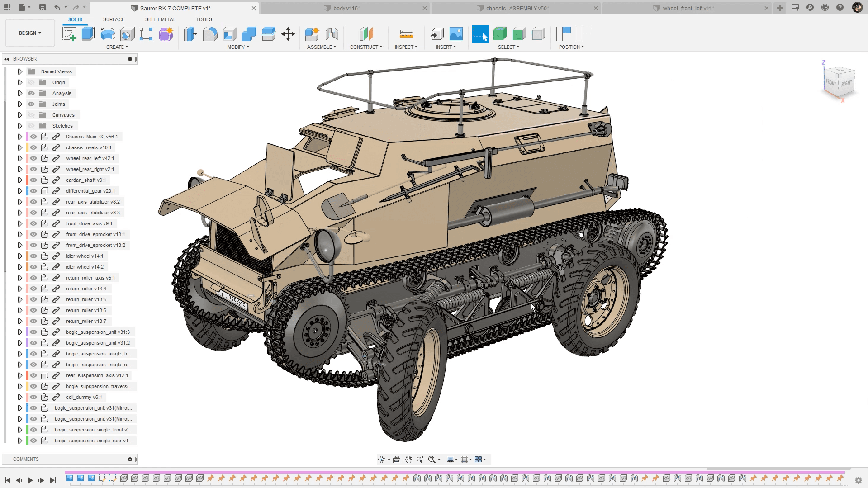The image size is (868, 488).
Task: Select the Create Sketch tool
Action: pos(69,34)
